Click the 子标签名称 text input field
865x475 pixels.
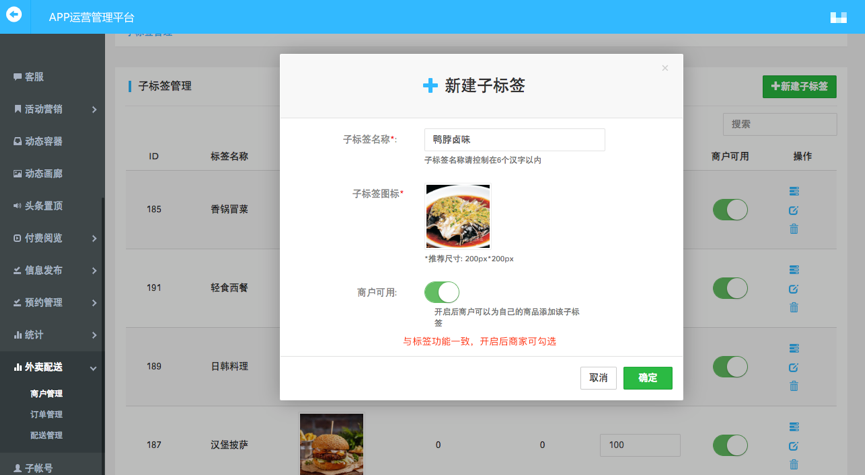514,140
